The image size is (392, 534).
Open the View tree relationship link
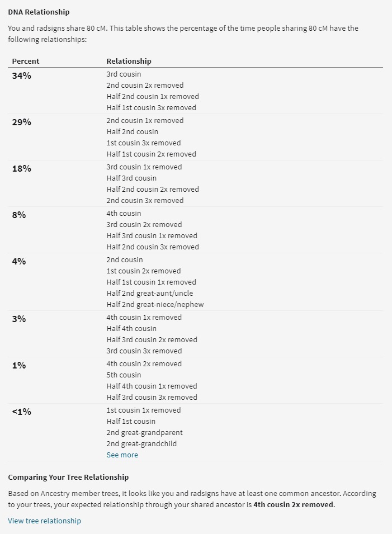click(x=44, y=521)
